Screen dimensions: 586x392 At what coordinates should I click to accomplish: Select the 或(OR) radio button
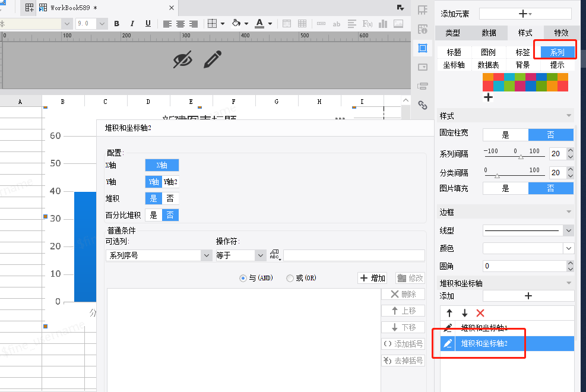290,278
